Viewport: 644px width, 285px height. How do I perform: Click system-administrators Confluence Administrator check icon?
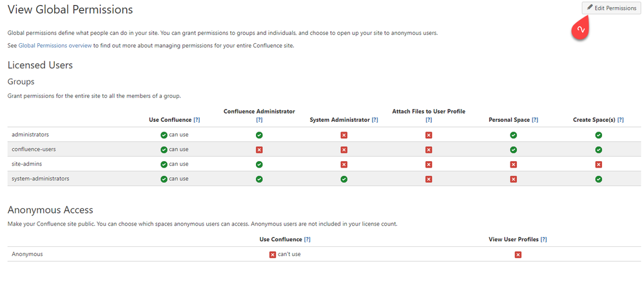[259, 179]
